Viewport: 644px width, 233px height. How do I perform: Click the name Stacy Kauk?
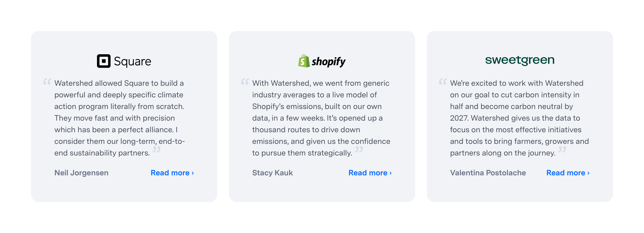pyautogui.click(x=272, y=173)
